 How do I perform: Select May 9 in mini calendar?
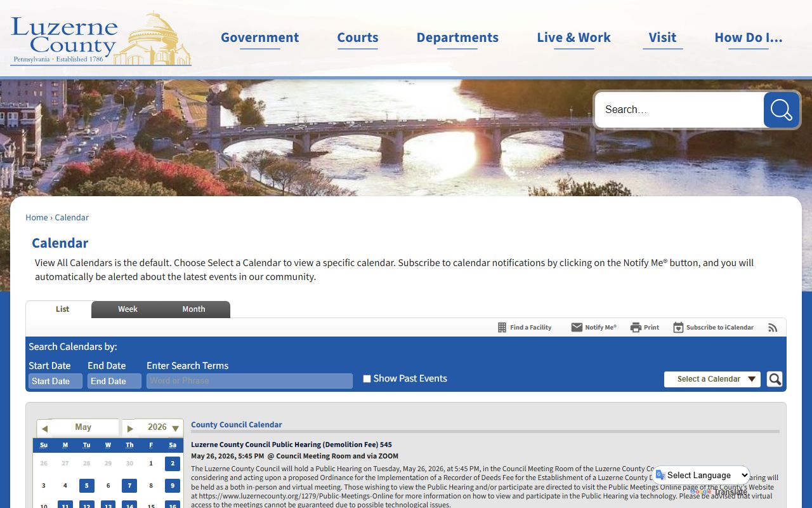[x=172, y=486]
